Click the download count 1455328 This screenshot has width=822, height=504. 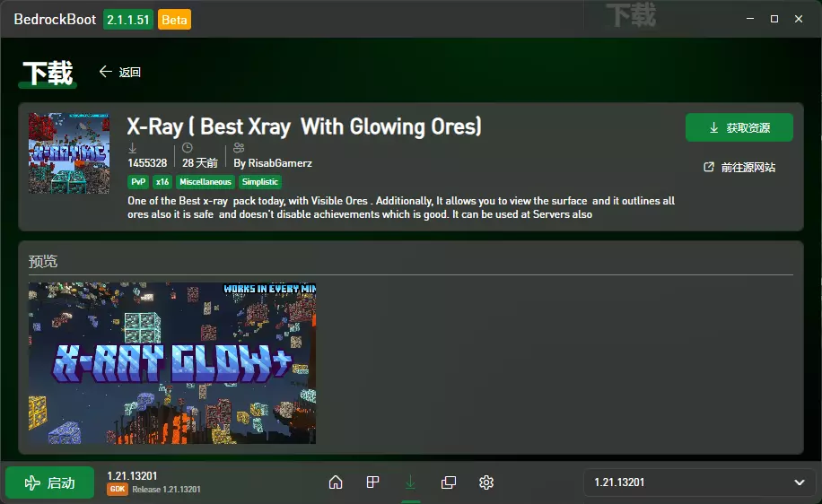coord(147,163)
